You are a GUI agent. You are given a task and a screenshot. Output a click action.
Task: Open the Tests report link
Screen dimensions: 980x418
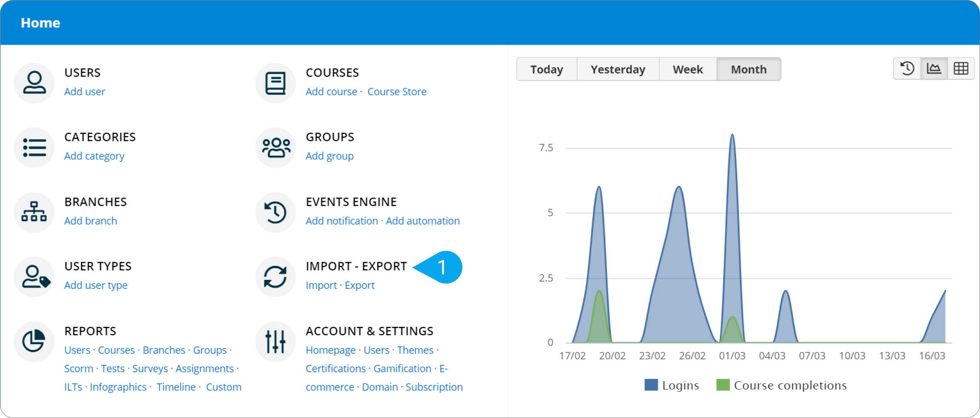tap(113, 369)
